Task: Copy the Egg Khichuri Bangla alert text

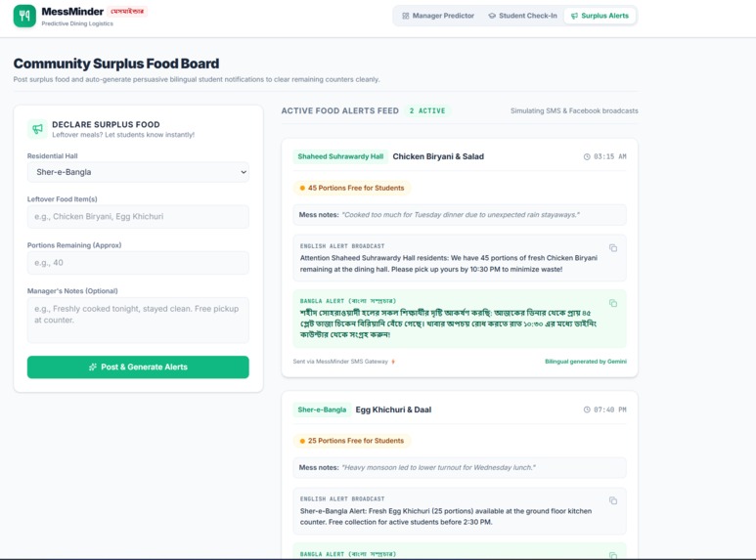Action: pos(613,556)
